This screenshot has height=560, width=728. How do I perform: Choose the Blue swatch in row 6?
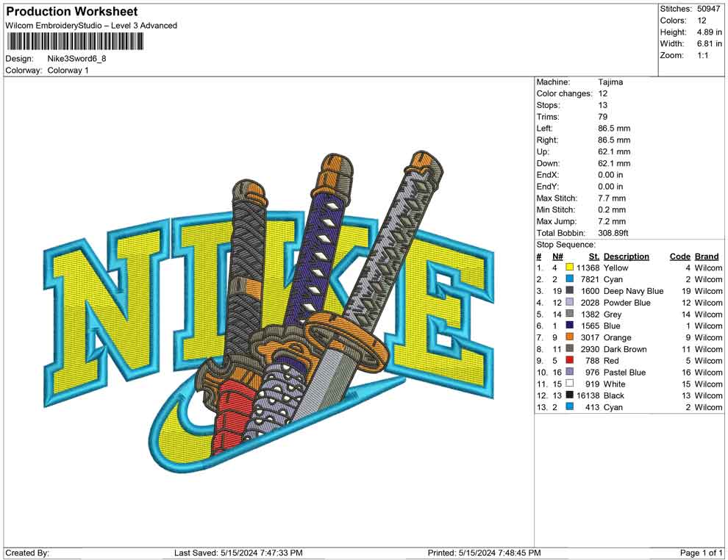tap(570, 326)
